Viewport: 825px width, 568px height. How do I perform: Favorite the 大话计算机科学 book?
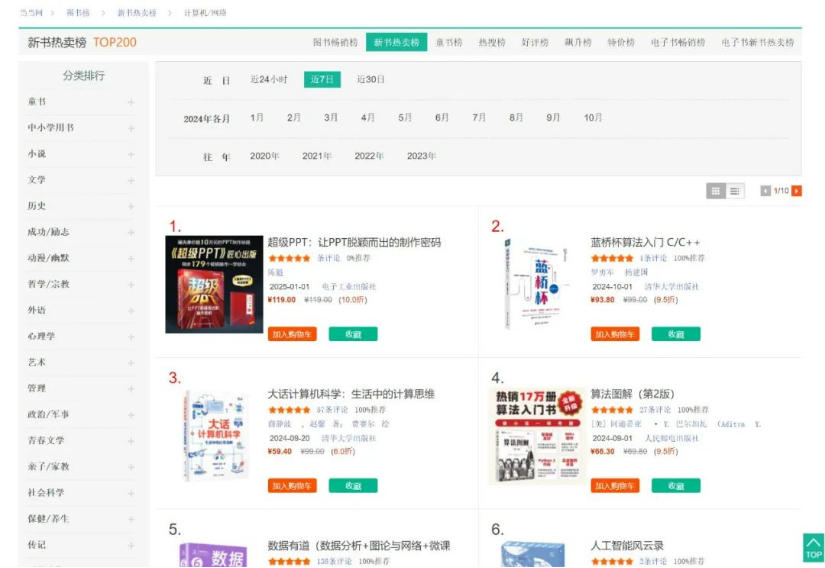pyautogui.click(x=353, y=485)
